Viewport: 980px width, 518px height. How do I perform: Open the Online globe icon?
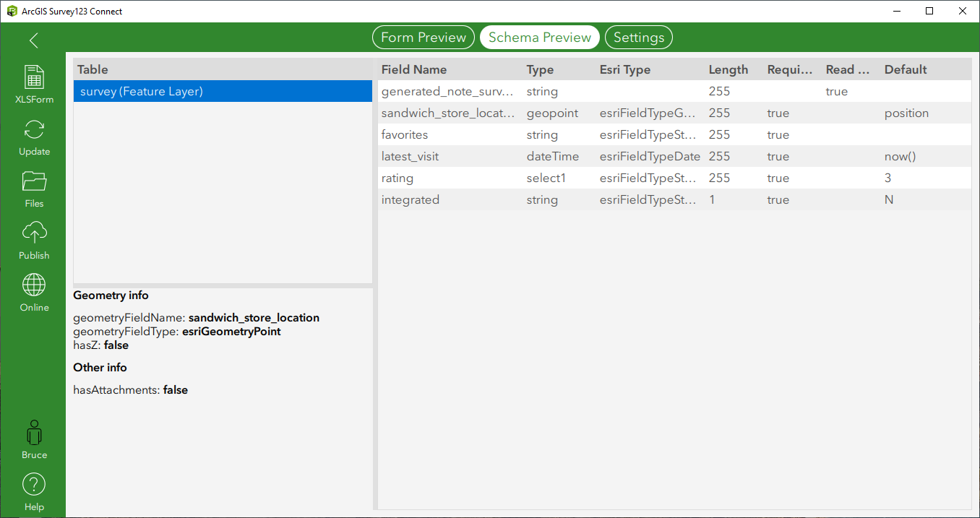[x=34, y=285]
